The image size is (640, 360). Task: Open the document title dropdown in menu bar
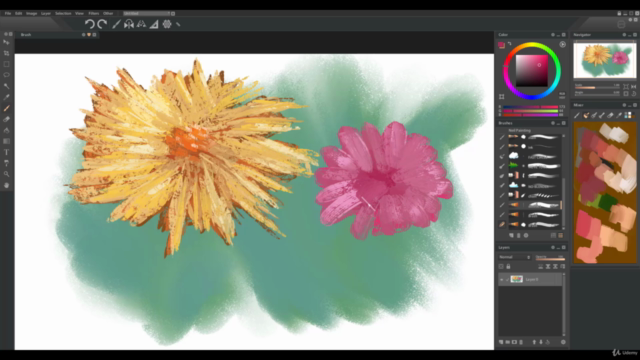point(147,13)
